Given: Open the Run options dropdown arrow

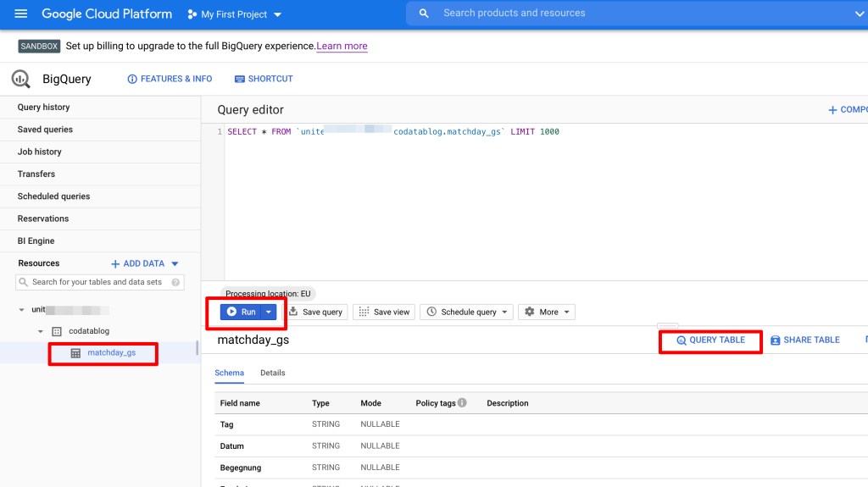Looking at the screenshot, I should point(269,313).
